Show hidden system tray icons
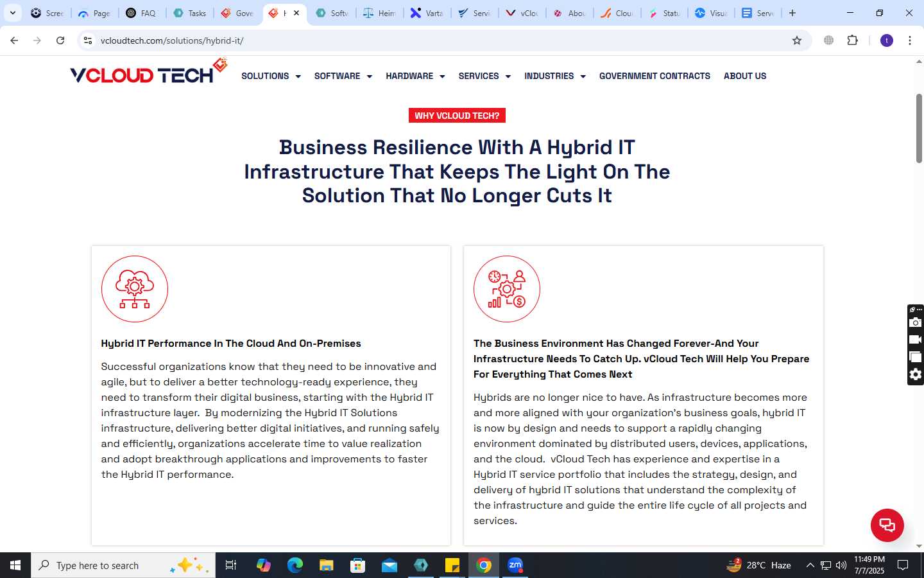Image resolution: width=924 pixels, height=578 pixels. (x=810, y=565)
